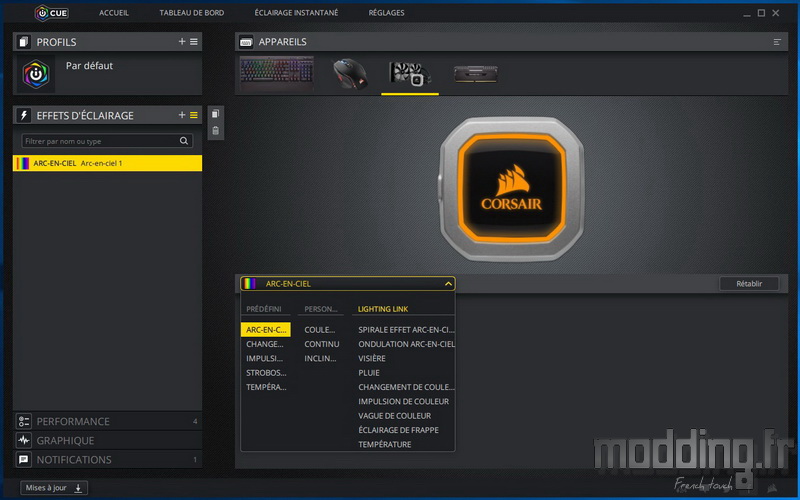Screen dimensions: 800x500
Task: Select the RAM memory device thumbnail
Action: pyautogui.click(x=476, y=74)
